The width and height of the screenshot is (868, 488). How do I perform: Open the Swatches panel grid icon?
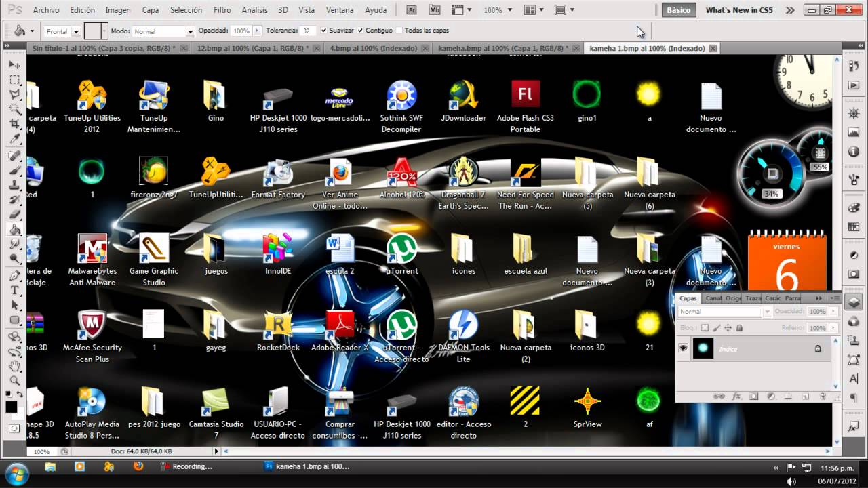tap(854, 227)
